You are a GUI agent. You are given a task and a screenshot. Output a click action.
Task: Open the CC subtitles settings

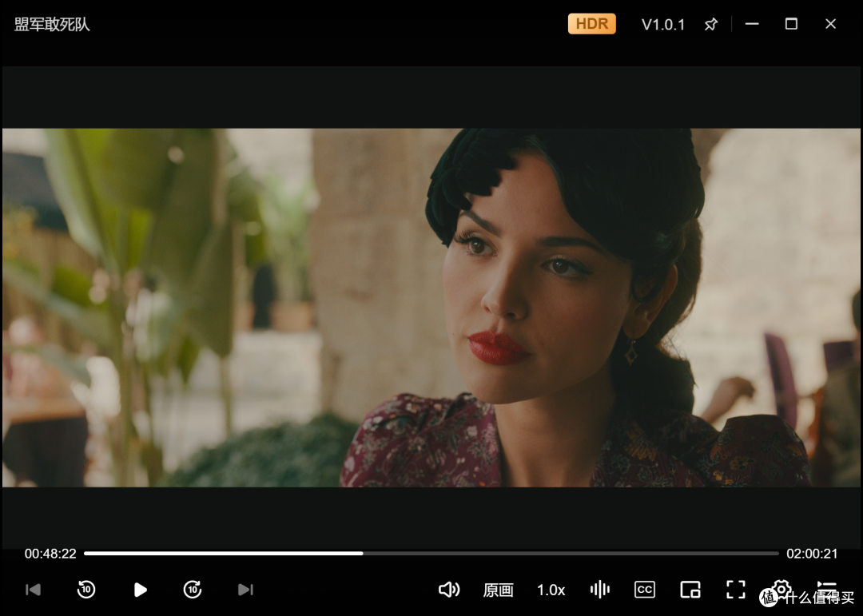pos(645,590)
